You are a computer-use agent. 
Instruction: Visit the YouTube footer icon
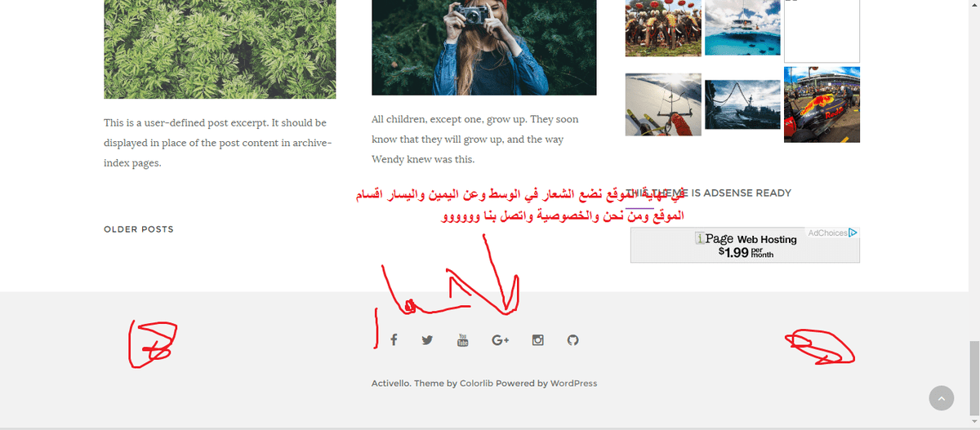(463, 340)
